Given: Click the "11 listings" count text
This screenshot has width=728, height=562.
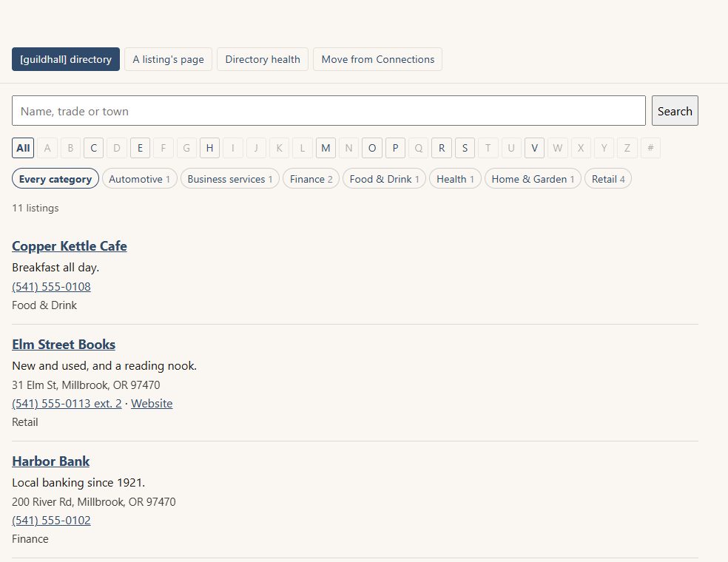Looking at the screenshot, I should [x=36, y=208].
